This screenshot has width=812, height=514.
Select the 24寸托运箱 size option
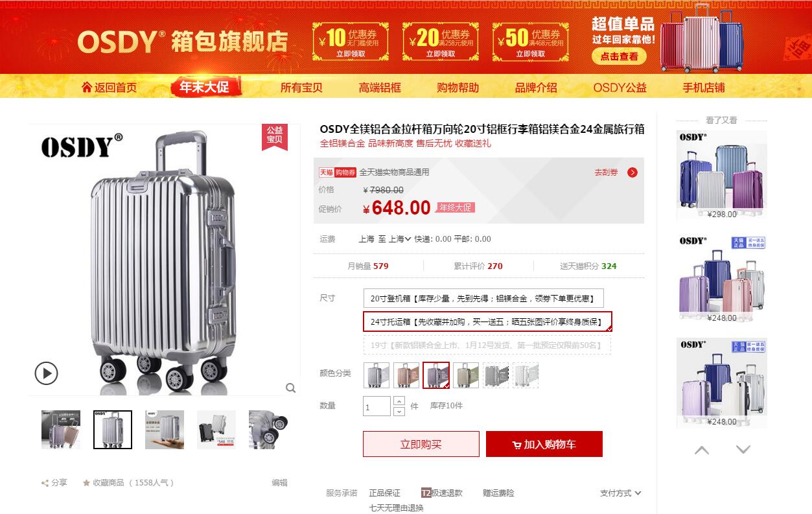(x=487, y=321)
